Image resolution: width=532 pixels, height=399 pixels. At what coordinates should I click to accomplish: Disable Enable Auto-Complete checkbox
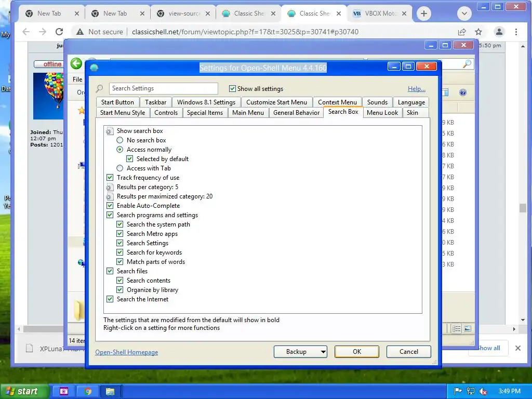(110, 205)
